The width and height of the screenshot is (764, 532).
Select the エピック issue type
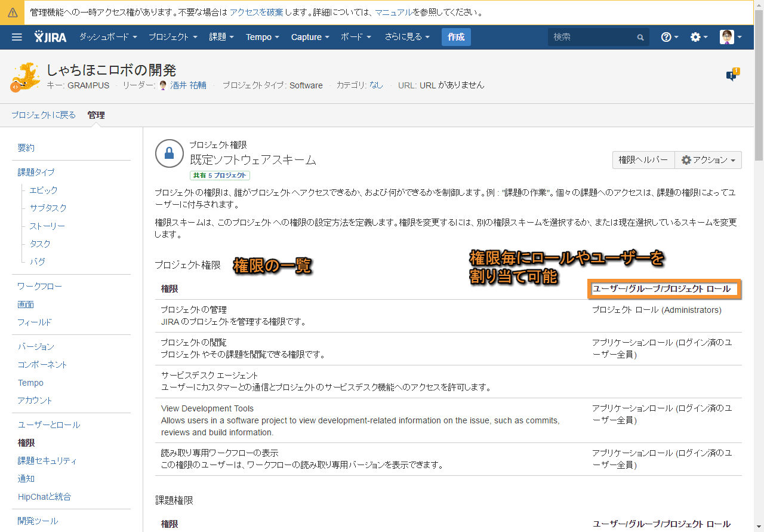[x=44, y=190]
